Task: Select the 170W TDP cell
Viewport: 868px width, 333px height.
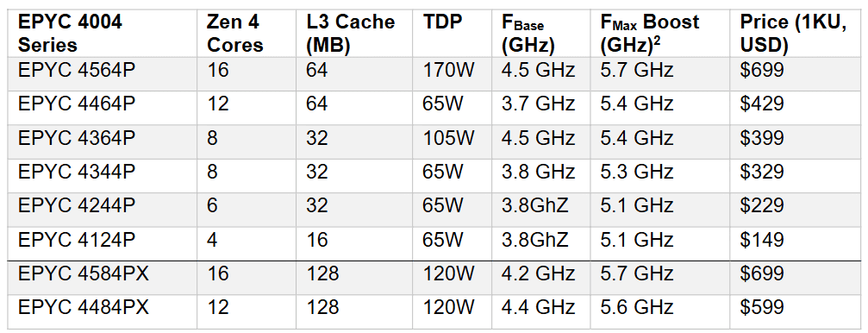Action: coord(447,71)
